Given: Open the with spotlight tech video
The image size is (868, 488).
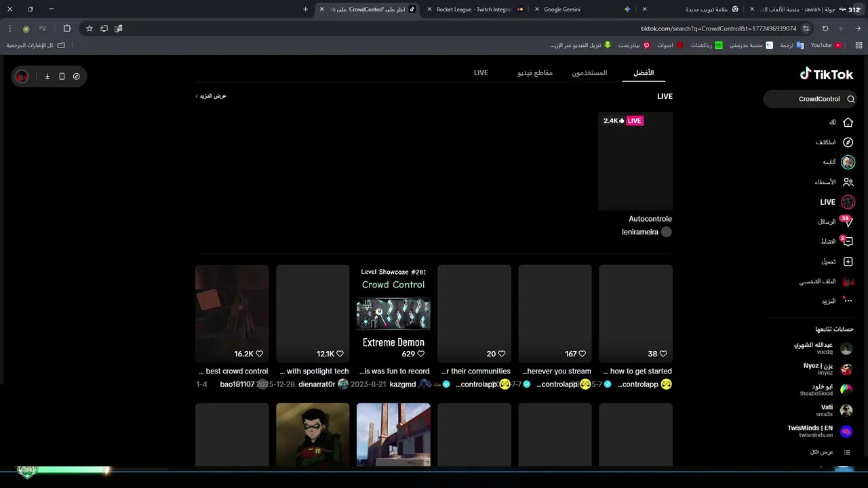Looking at the screenshot, I should click(x=313, y=314).
